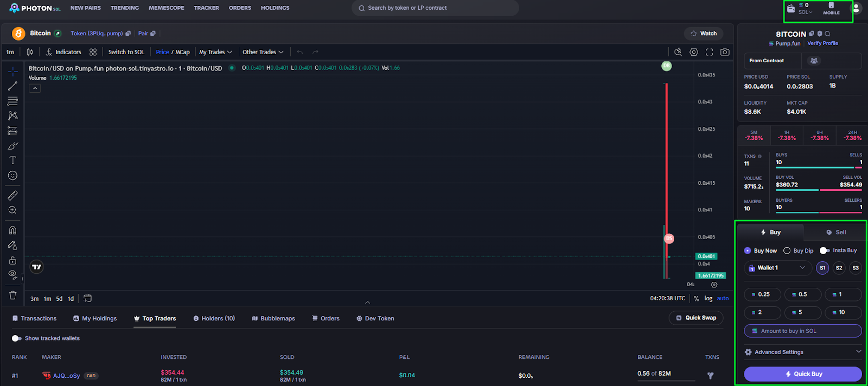The image size is (868, 386).
Task: Focus the Amount to buy in SOL field
Action: [x=803, y=331]
